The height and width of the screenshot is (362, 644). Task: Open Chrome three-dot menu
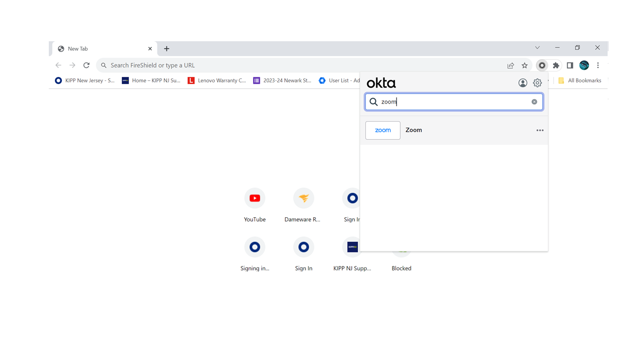(598, 65)
